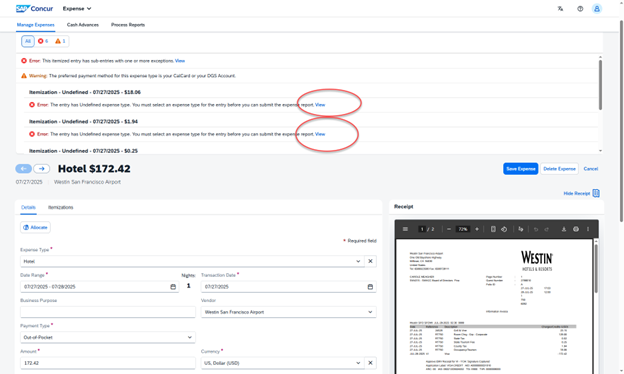The image size is (624, 374).
Task: Switch to Cash Advances tab
Action: pyautogui.click(x=83, y=25)
